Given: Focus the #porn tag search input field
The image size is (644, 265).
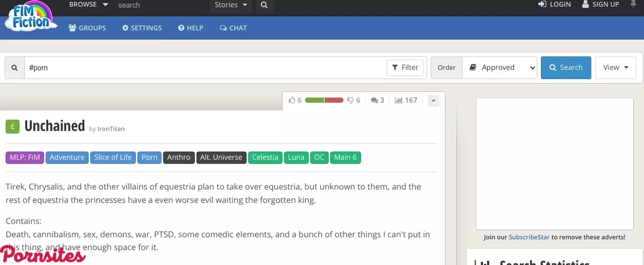Looking at the screenshot, I should [x=204, y=68].
